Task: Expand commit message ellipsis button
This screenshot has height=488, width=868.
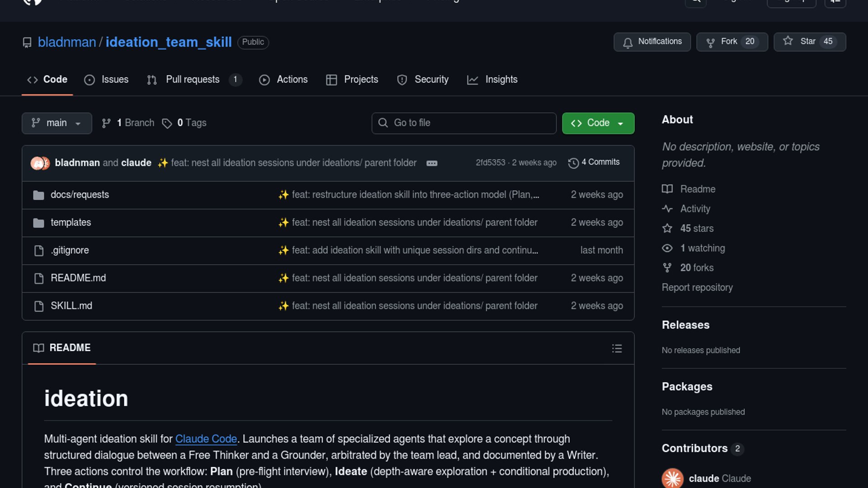Action: 432,163
